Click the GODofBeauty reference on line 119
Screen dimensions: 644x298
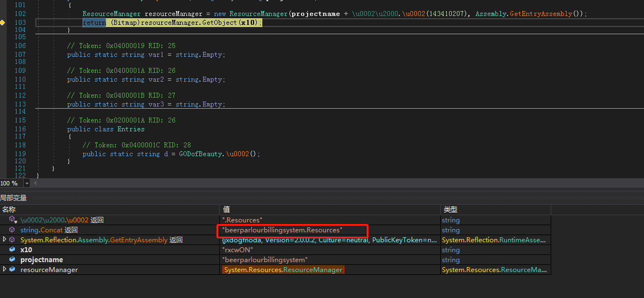(201, 154)
